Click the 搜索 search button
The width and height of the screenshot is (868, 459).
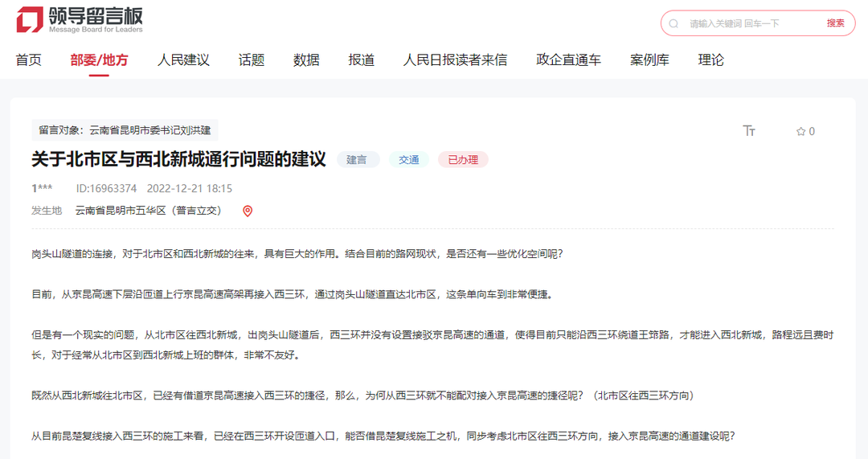[x=835, y=23]
